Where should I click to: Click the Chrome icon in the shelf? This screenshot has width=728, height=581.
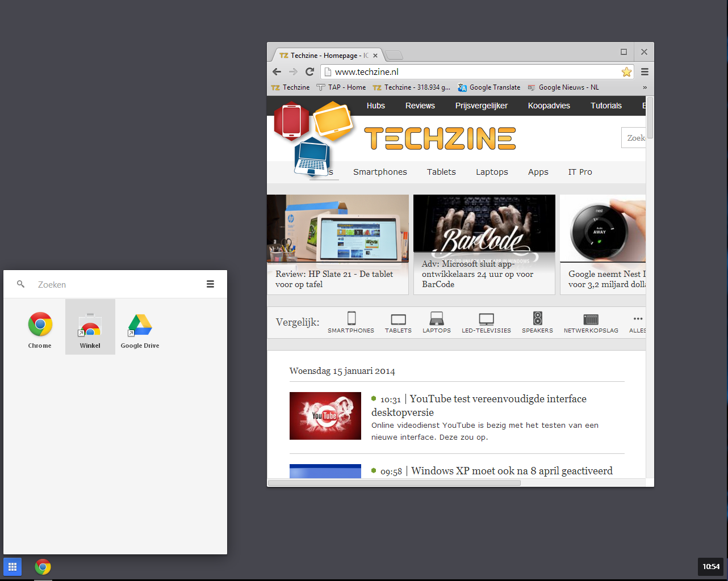click(43, 567)
